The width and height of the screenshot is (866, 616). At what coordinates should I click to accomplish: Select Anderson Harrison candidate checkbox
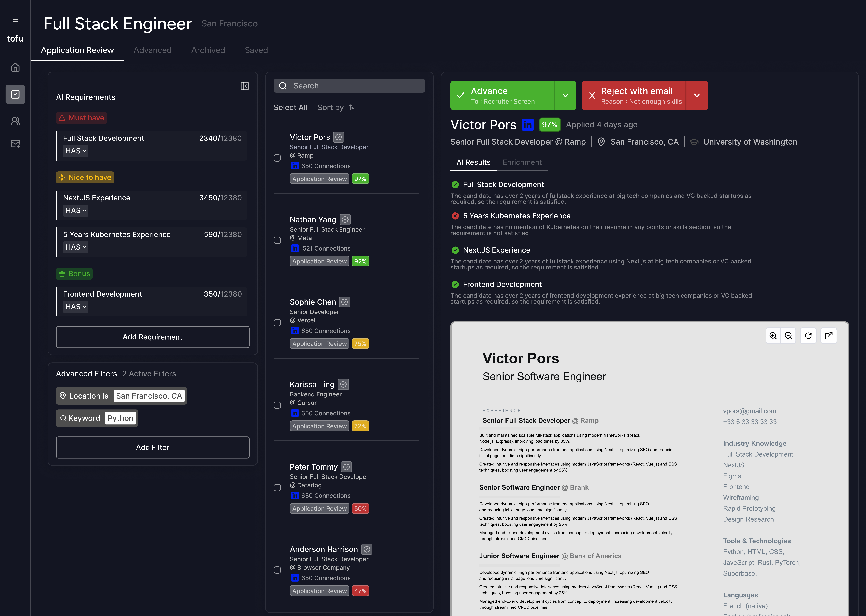point(277,570)
